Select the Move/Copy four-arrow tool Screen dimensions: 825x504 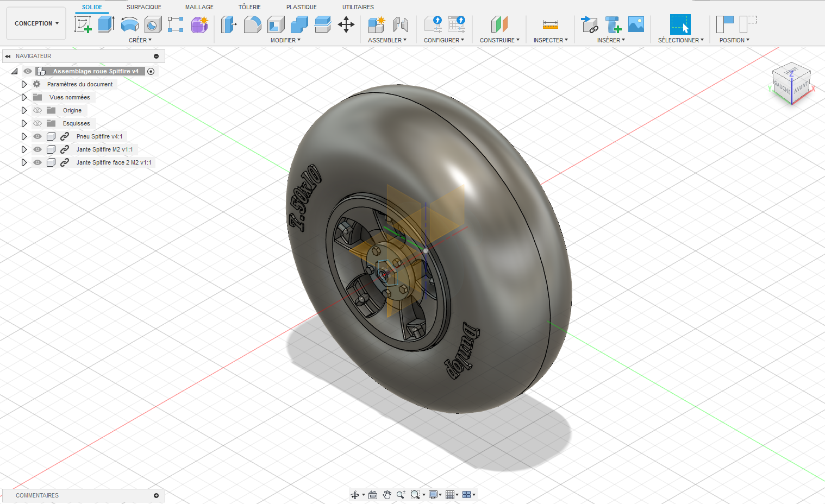(x=346, y=24)
